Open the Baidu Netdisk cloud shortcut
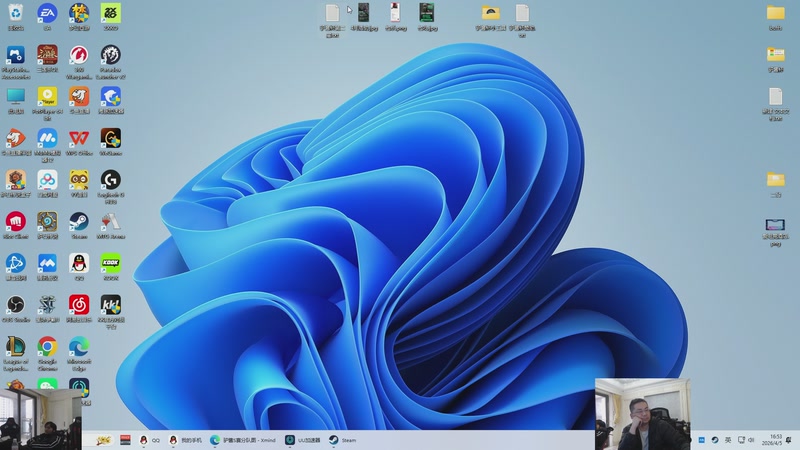This screenshot has width=800, height=450. click(47, 180)
